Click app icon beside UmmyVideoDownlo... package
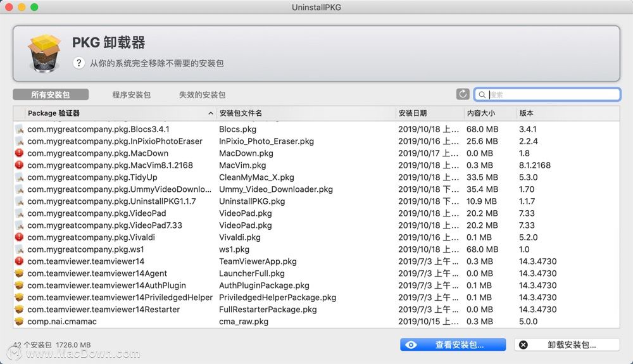Screen dimensions: 633x364 pos(19,189)
